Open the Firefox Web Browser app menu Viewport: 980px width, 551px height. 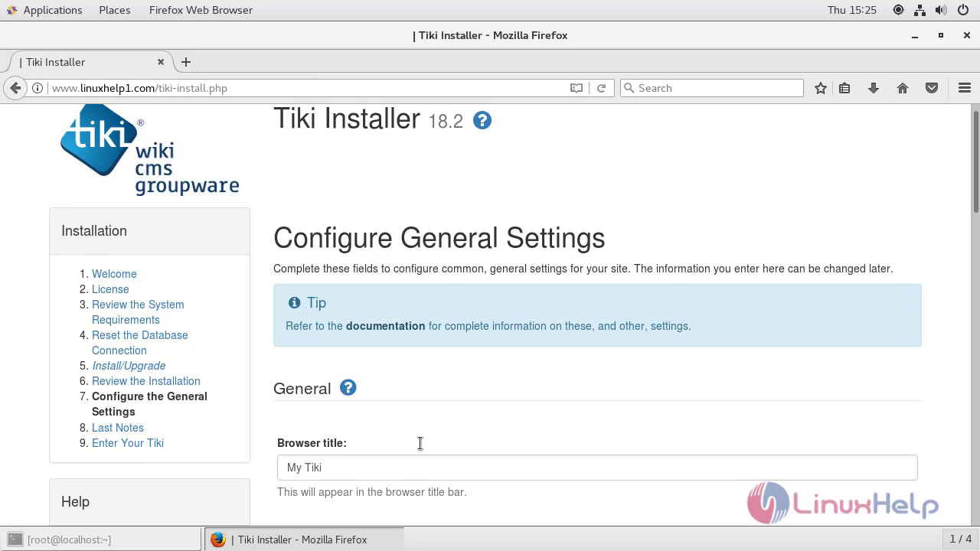pyautogui.click(x=201, y=10)
